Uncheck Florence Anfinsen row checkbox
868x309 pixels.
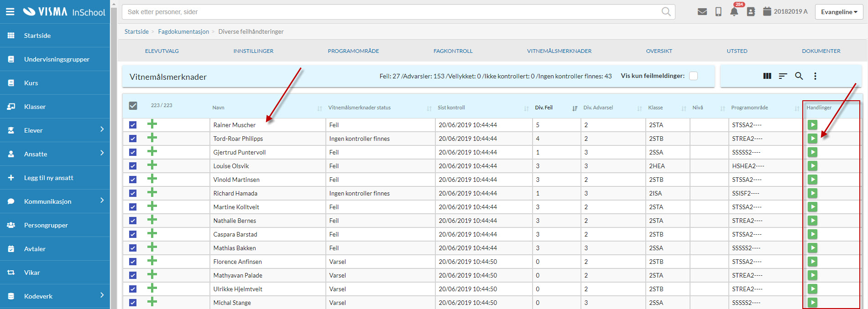(133, 262)
